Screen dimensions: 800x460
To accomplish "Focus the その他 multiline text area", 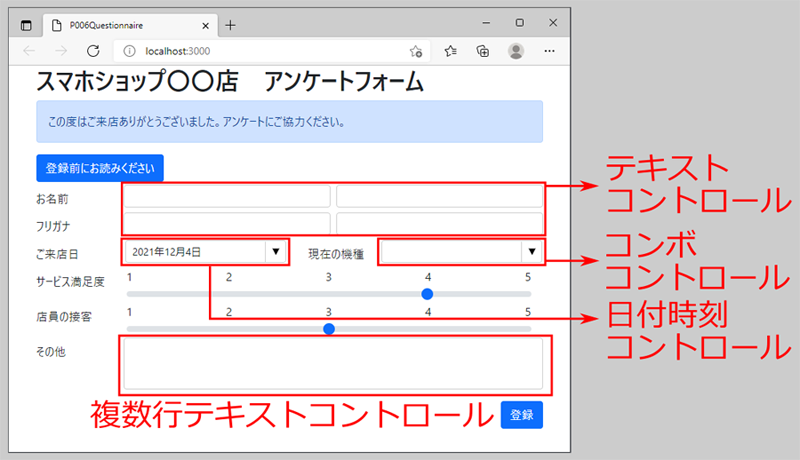I will click(333, 364).
